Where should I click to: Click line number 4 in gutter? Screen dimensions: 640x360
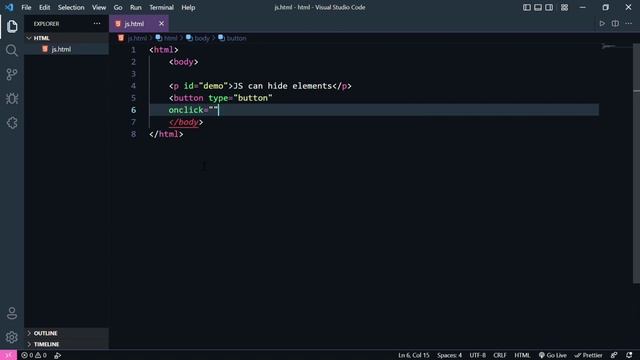pyautogui.click(x=133, y=86)
